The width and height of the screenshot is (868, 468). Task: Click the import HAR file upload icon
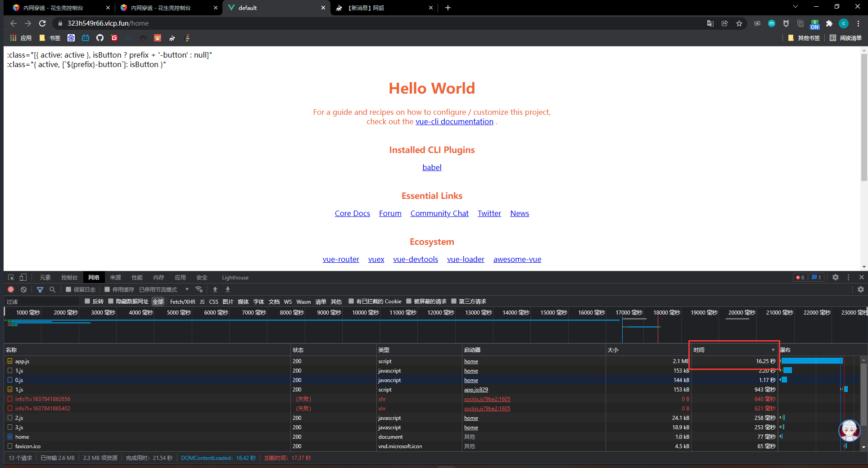[215, 290]
